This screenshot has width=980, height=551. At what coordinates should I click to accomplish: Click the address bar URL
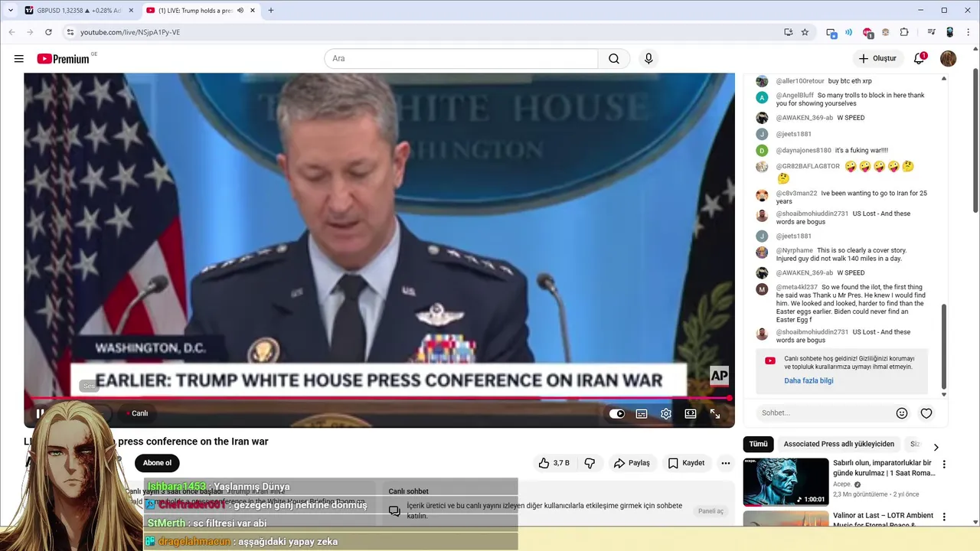130,32
